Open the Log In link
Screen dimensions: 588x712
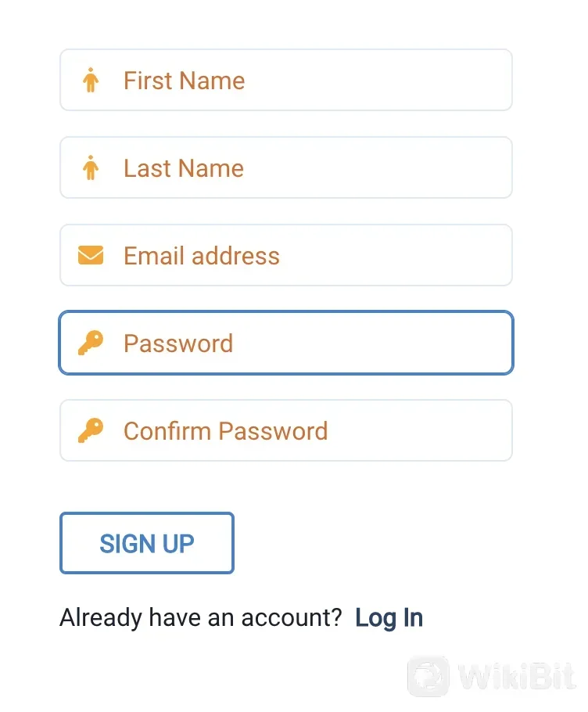tap(389, 618)
